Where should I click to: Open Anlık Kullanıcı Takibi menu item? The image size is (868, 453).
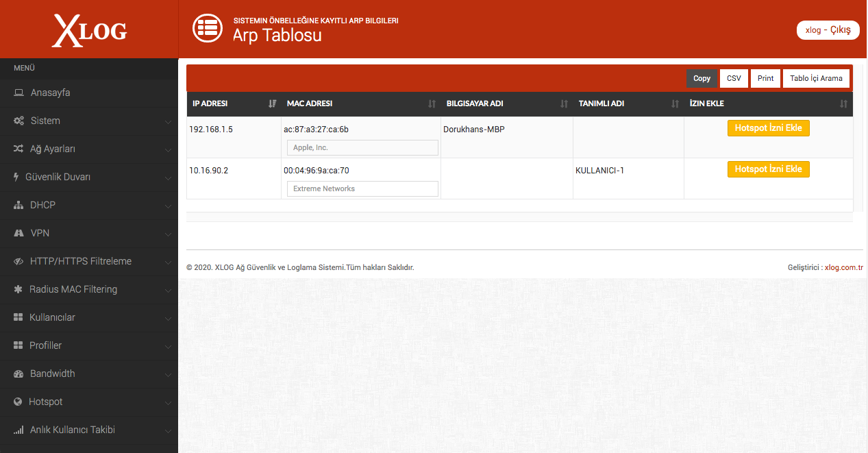tap(89, 430)
